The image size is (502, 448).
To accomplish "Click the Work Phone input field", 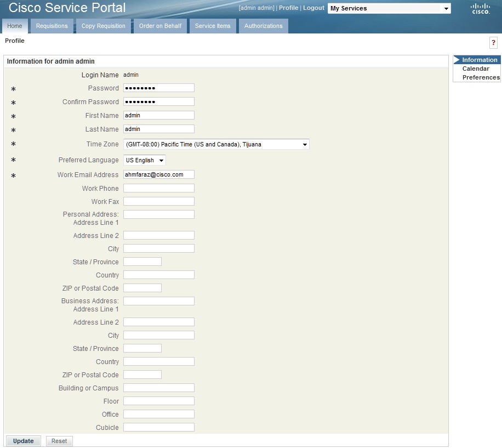I will pyautogui.click(x=159, y=188).
